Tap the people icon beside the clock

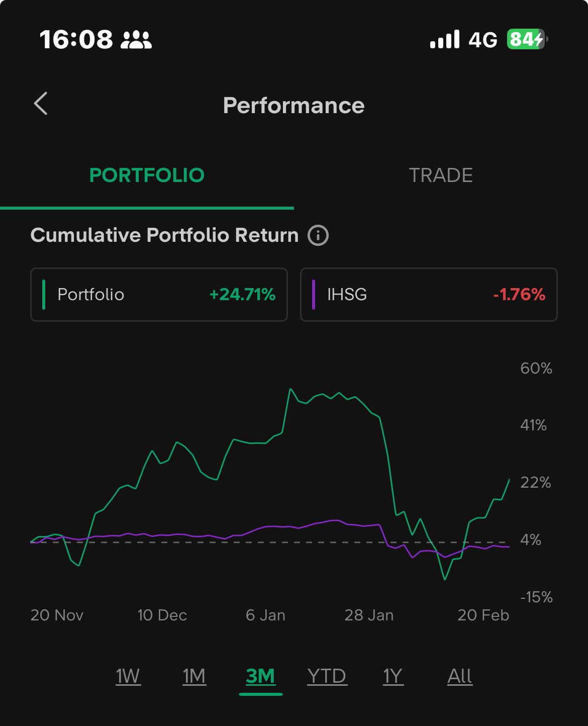[136, 40]
